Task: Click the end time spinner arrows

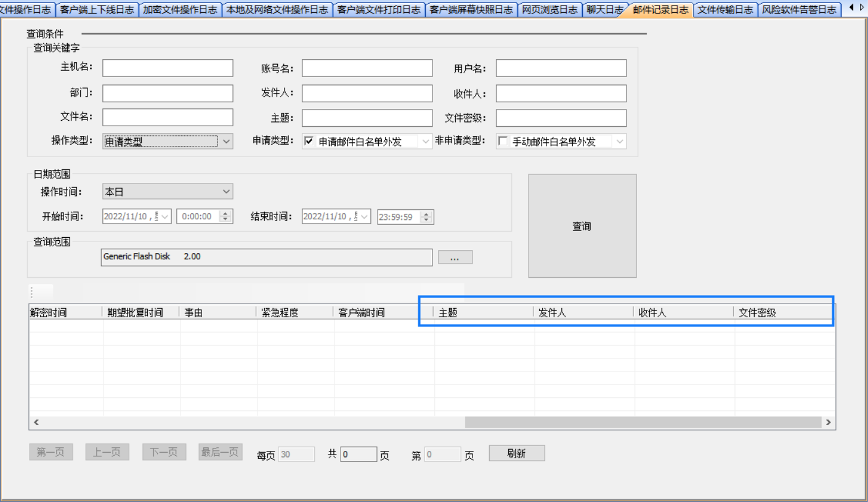Action: pyautogui.click(x=426, y=217)
